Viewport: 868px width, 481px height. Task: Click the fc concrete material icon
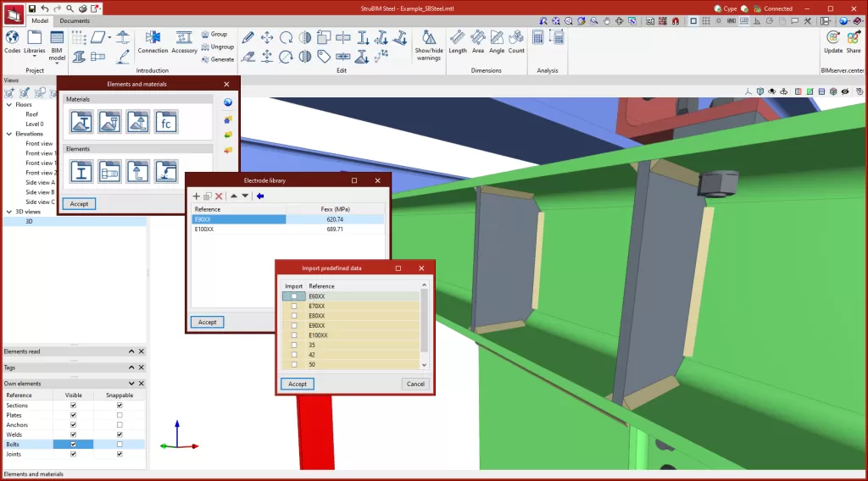pos(166,122)
